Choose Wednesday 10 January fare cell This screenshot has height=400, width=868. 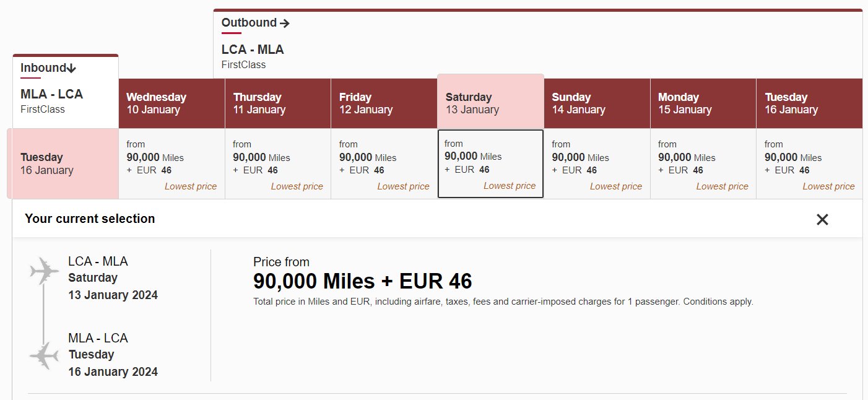pos(171,164)
